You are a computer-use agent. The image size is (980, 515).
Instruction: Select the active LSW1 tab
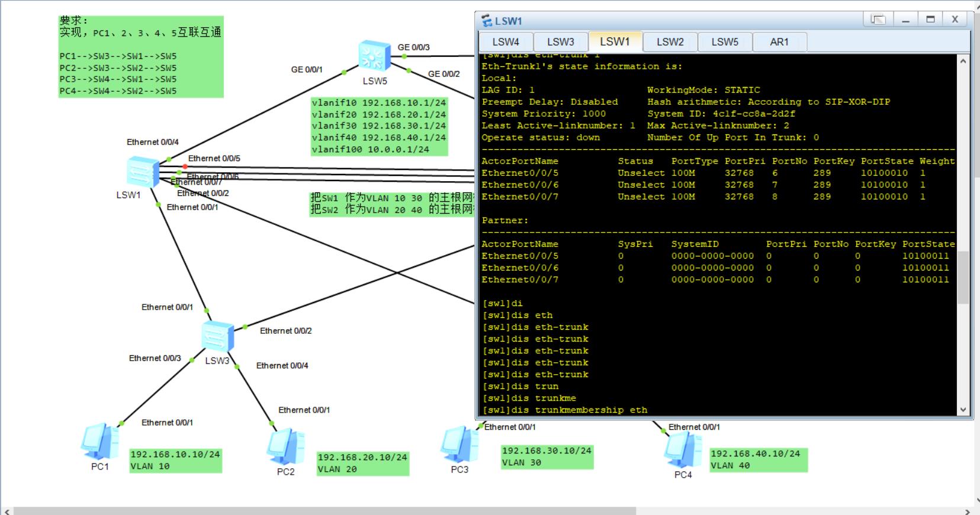[615, 41]
